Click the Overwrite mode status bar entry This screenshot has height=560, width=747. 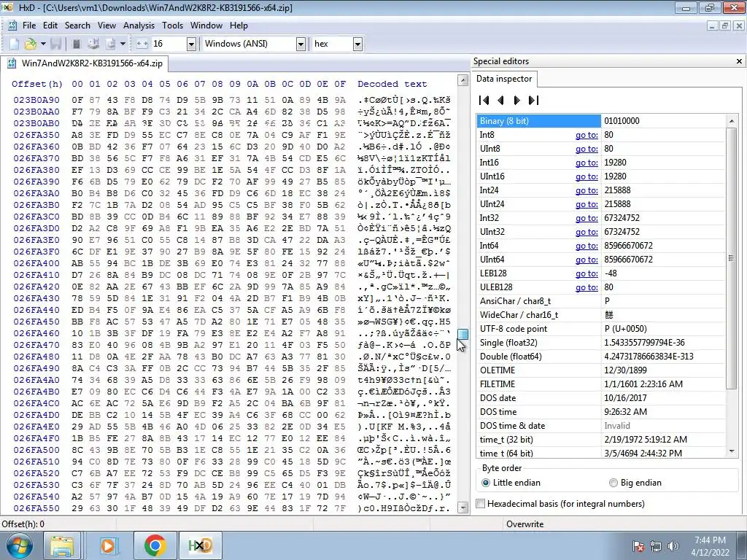pos(525,524)
